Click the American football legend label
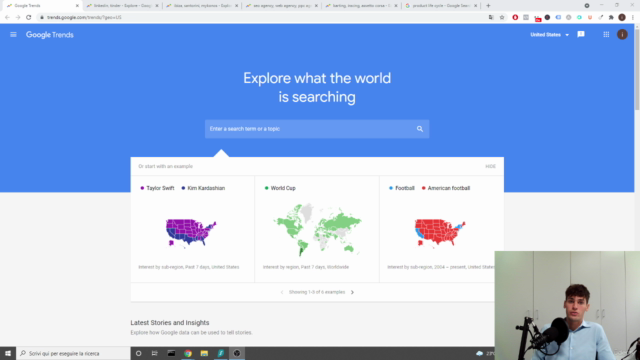640x360 pixels. (x=449, y=188)
